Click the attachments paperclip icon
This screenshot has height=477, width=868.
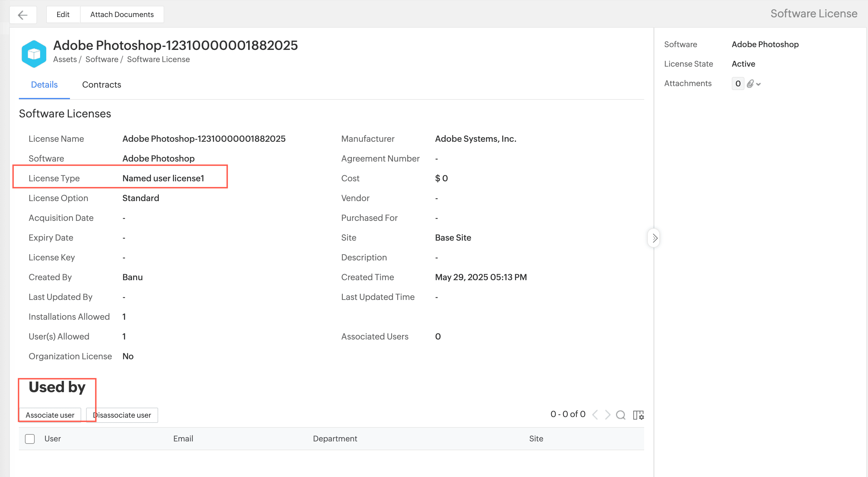[x=750, y=84]
